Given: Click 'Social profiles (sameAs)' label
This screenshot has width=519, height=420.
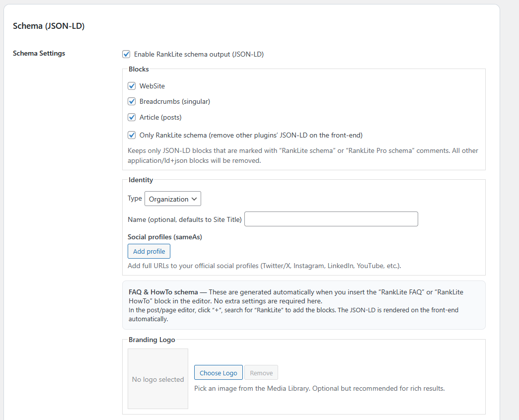Looking at the screenshot, I should (x=165, y=237).
